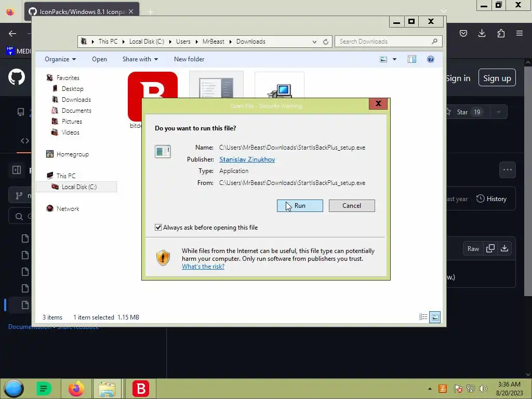Open Explorer help question mark icon
This screenshot has width=532, height=399.
coord(431,59)
